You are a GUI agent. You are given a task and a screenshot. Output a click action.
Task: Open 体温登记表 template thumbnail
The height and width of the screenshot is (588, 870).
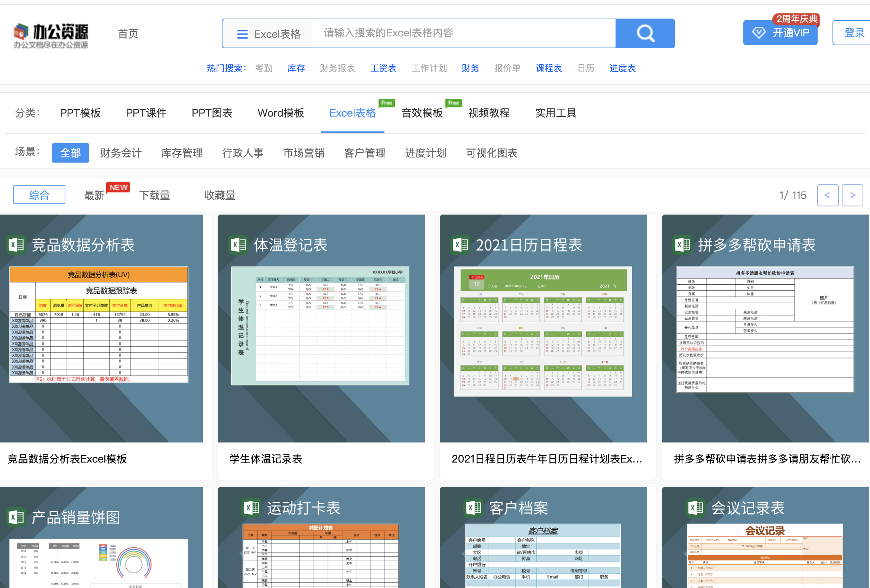[321, 329]
